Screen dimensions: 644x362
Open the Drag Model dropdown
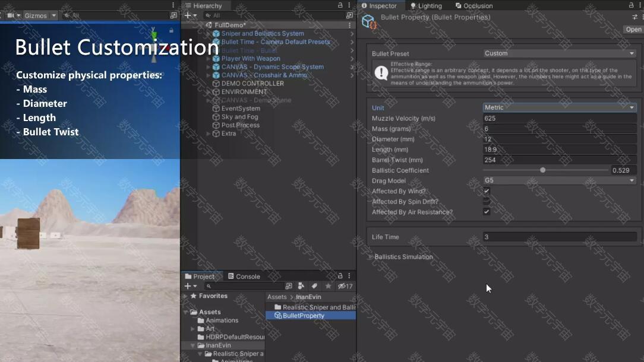click(x=560, y=180)
